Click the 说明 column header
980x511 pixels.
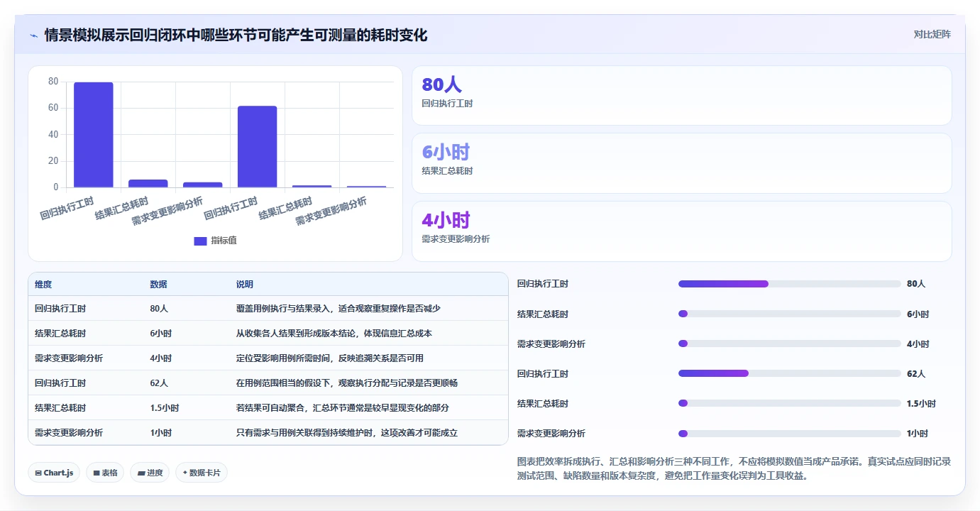(245, 285)
